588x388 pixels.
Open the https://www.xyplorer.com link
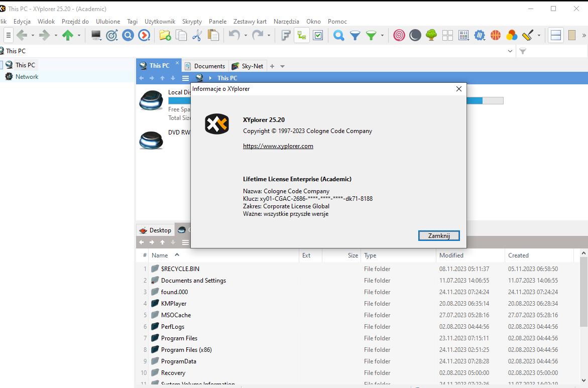278,146
